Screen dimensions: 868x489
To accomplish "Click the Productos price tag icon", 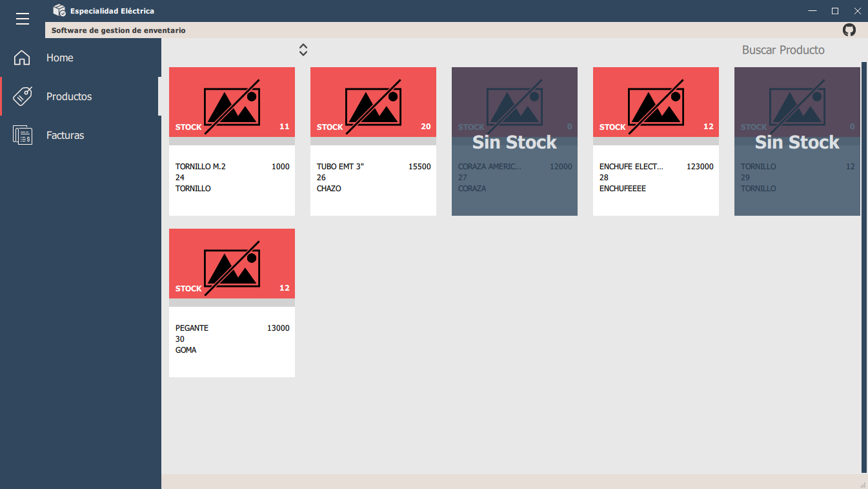I will pyautogui.click(x=22, y=96).
